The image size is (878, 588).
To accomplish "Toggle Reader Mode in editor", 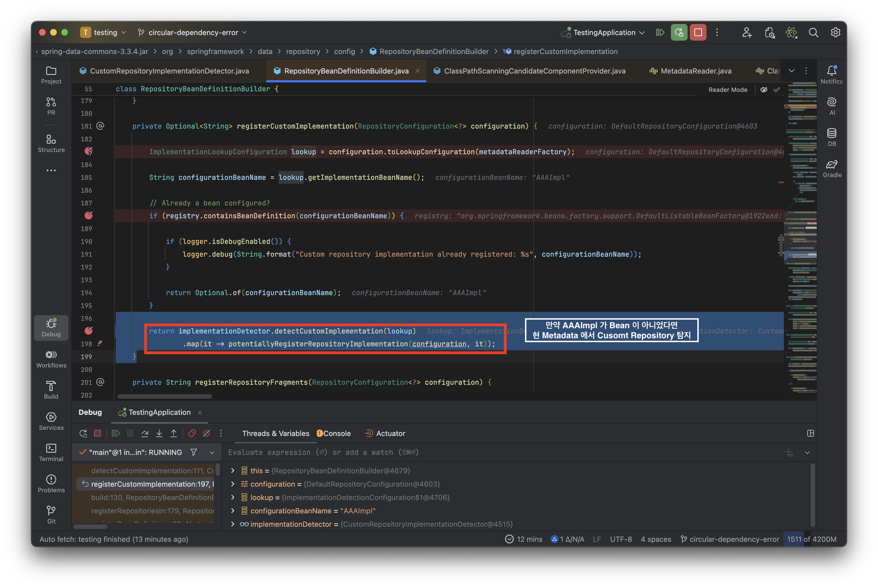I will pos(728,90).
